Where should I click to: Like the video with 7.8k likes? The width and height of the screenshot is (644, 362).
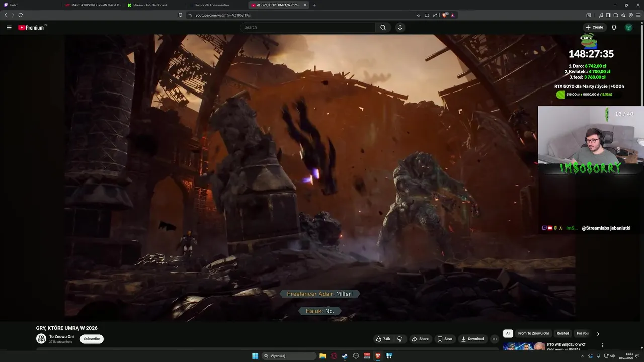[383, 339]
